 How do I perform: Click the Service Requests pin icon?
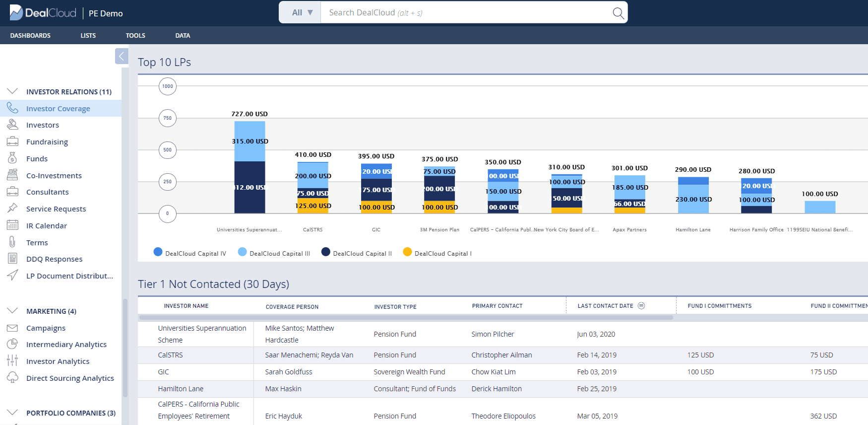point(12,209)
